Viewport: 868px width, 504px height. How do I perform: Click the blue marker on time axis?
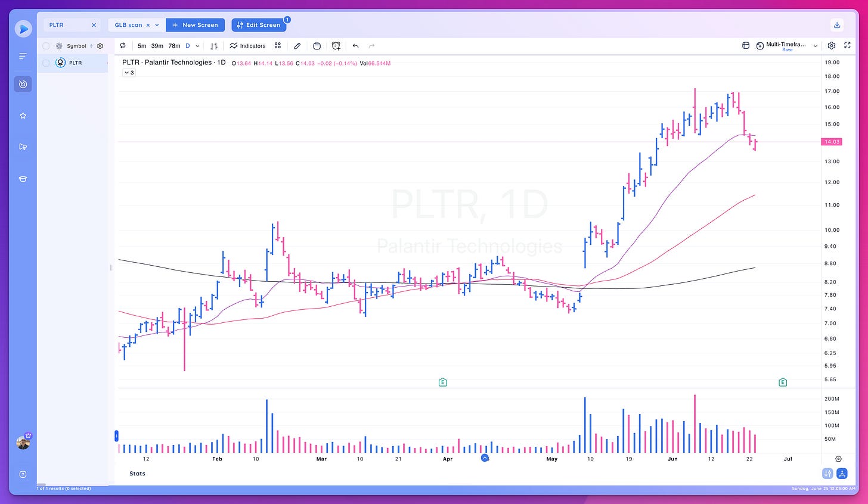coord(485,458)
